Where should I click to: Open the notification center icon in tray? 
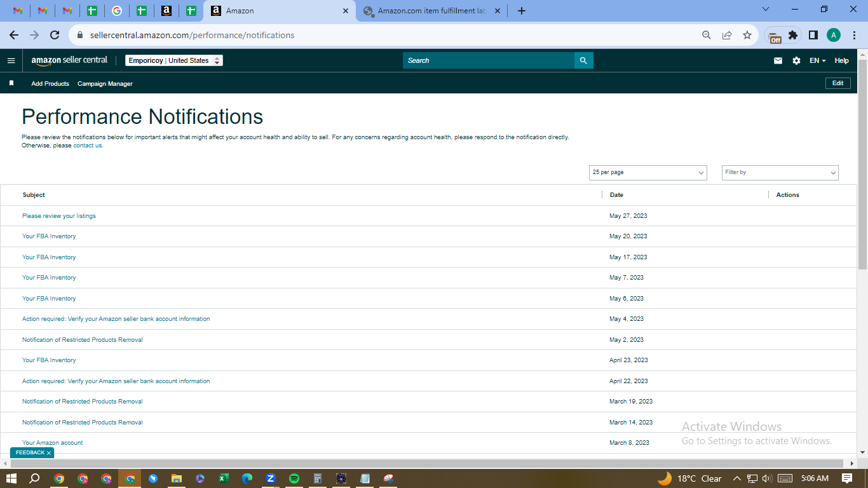847,478
